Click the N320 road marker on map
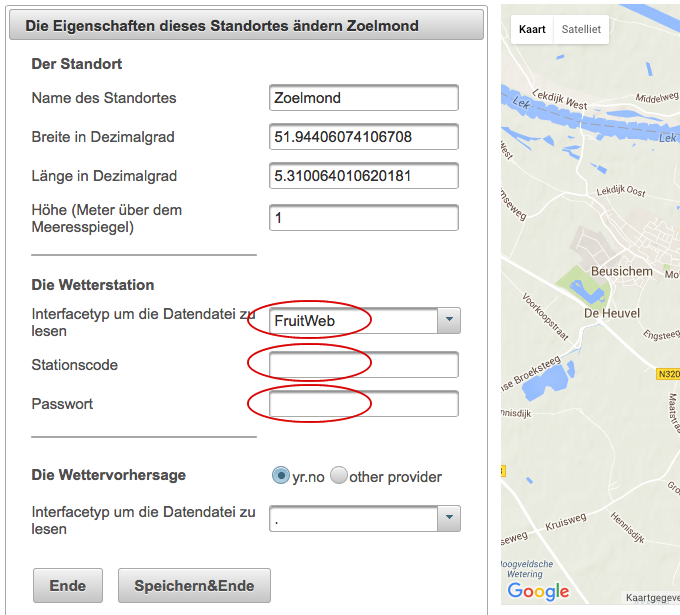This screenshot has width=680, height=615. tap(668, 374)
